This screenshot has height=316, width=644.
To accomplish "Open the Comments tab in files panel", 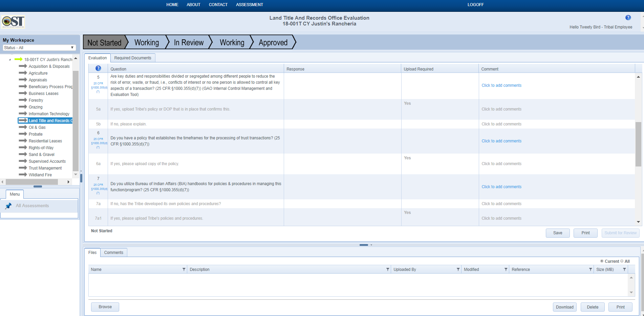I will coord(113,253).
